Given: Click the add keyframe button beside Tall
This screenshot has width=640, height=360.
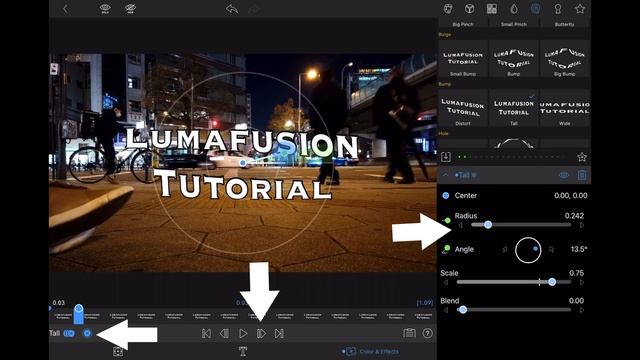Looking at the screenshot, I should coord(87,333).
